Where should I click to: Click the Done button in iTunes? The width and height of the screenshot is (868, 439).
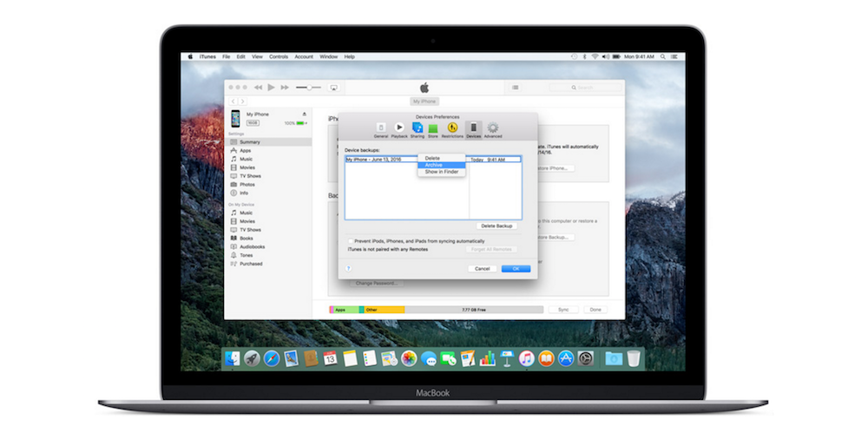[x=595, y=310]
